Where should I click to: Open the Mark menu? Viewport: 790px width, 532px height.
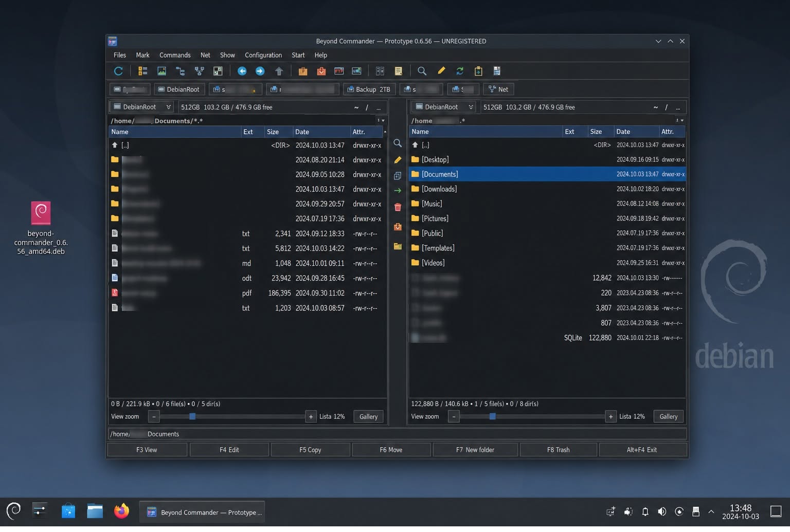tap(142, 55)
